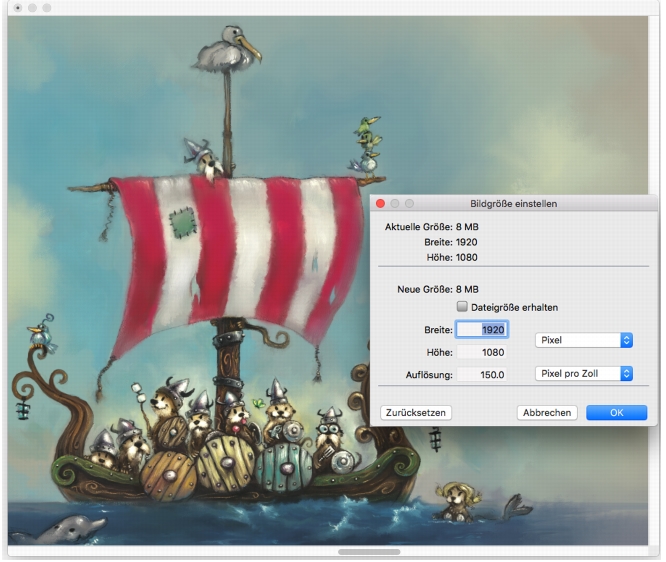The height and width of the screenshot is (562, 666).
Task: Confirm the dialog with OK
Action: 616,412
